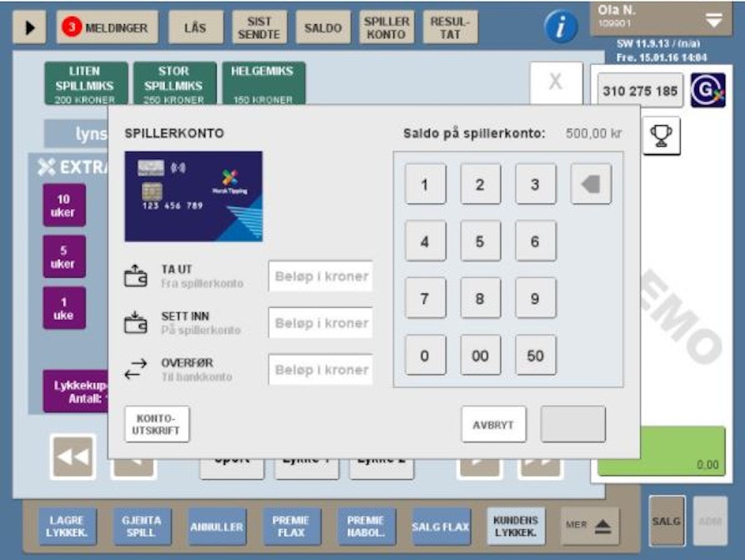Expand the MER menu

tap(592, 527)
